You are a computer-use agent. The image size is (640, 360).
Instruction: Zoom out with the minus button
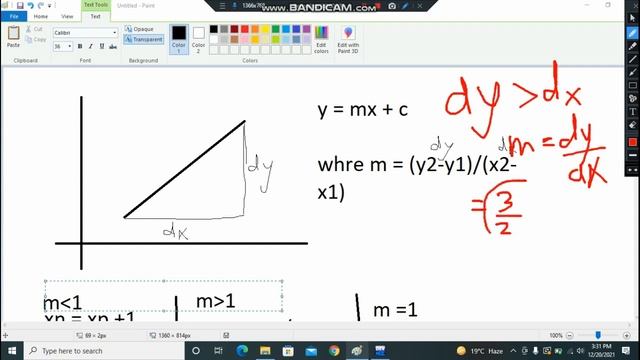point(570,336)
